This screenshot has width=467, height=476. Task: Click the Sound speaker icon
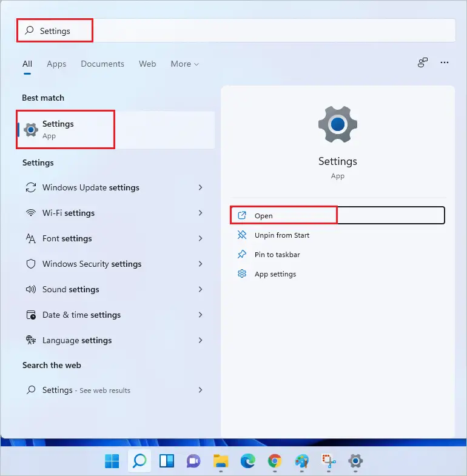[x=31, y=289]
